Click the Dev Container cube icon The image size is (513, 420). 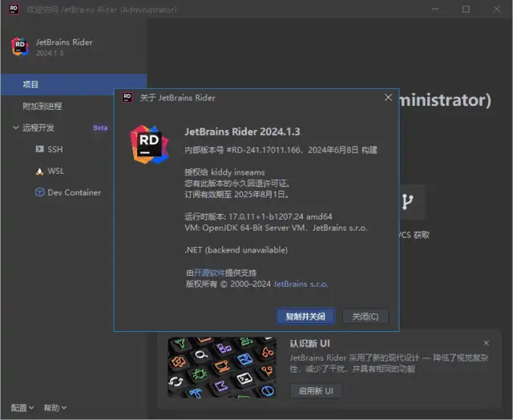click(40, 192)
